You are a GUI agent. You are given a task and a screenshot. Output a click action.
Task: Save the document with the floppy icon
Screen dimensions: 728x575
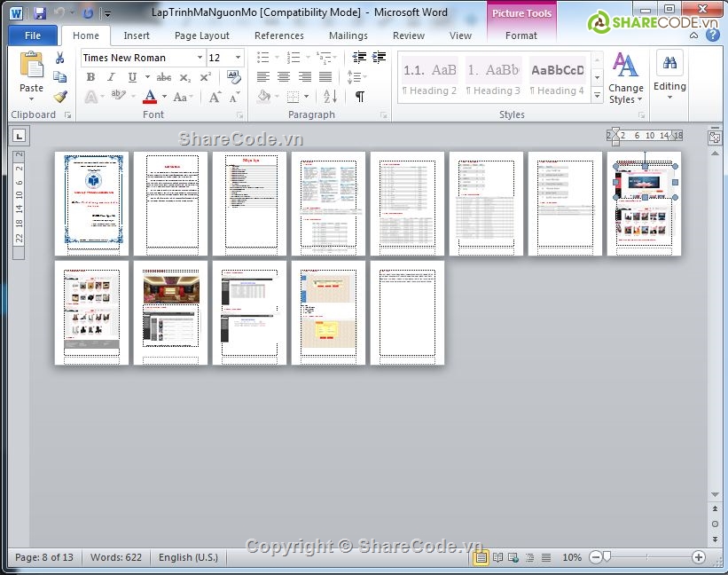pos(40,13)
